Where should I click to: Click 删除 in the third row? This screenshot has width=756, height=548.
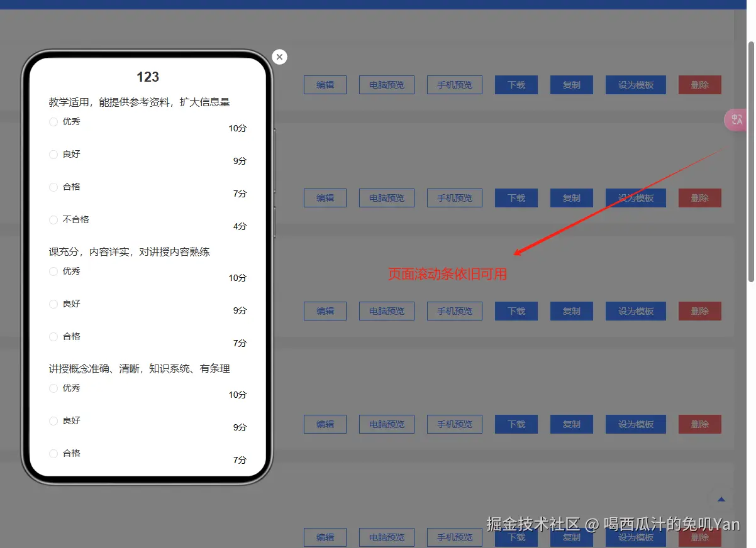coord(699,310)
